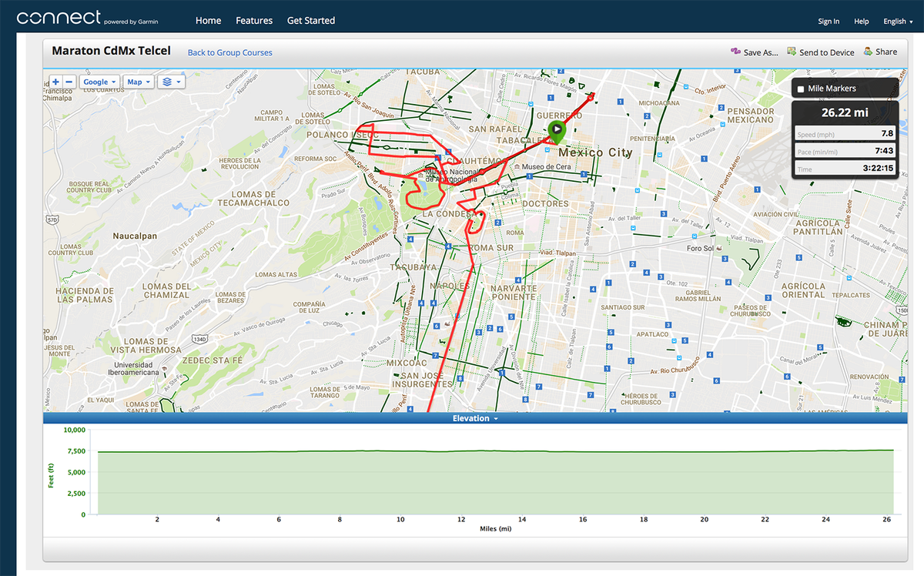Click the Museo de Cera map label

click(x=546, y=167)
